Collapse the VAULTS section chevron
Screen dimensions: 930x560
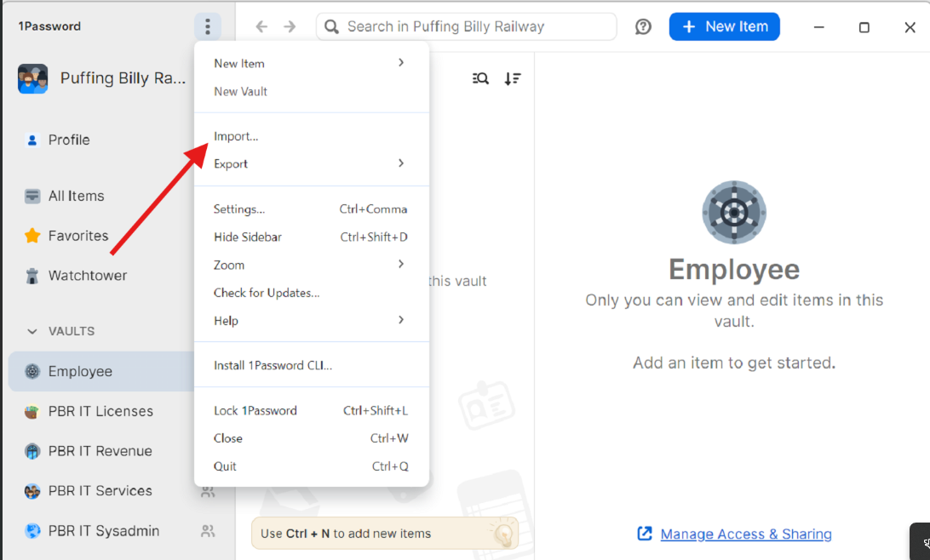click(x=32, y=331)
